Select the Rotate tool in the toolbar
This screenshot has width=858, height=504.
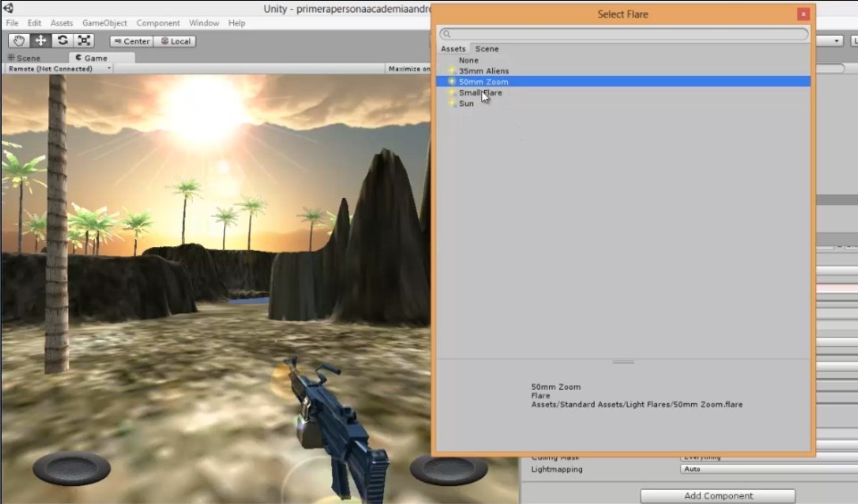(62, 41)
